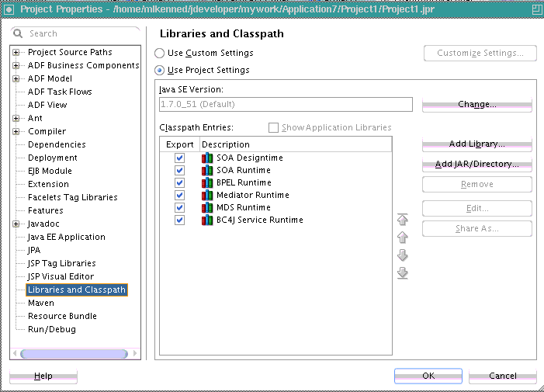Image resolution: width=544 pixels, height=392 pixels.
Task: Uncheck export for SOA Designtime
Action: (179, 158)
